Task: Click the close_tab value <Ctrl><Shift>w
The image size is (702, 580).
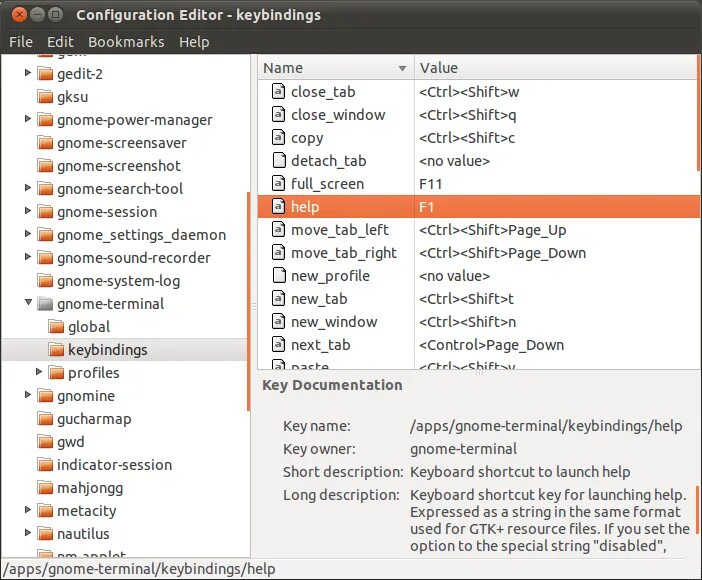Action: pos(469,92)
